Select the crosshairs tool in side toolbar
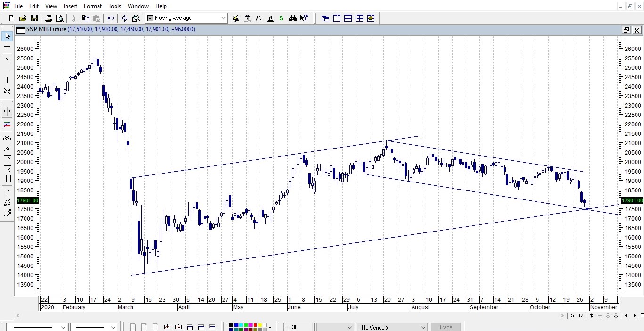 click(x=7, y=47)
